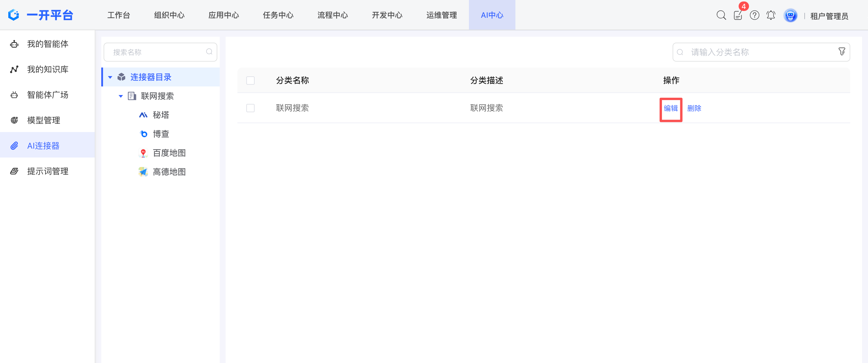Select the 百度地图 connector item
This screenshot has height=363, width=868.
169,153
